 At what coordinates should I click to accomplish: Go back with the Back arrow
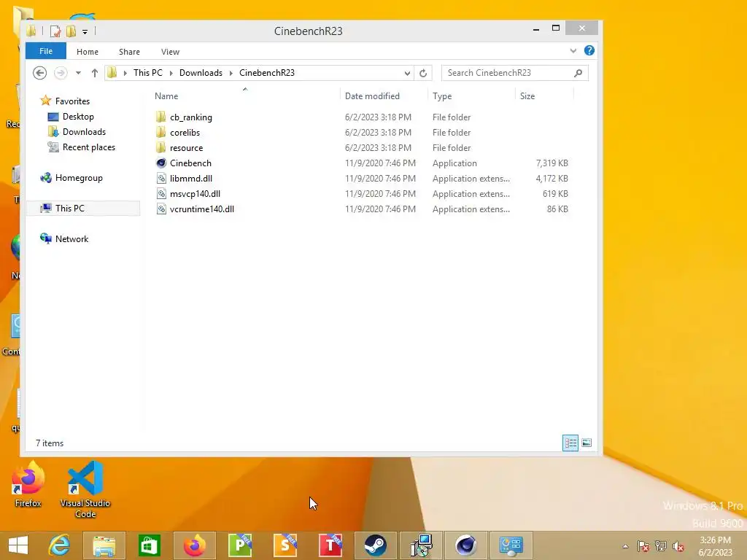coord(40,73)
